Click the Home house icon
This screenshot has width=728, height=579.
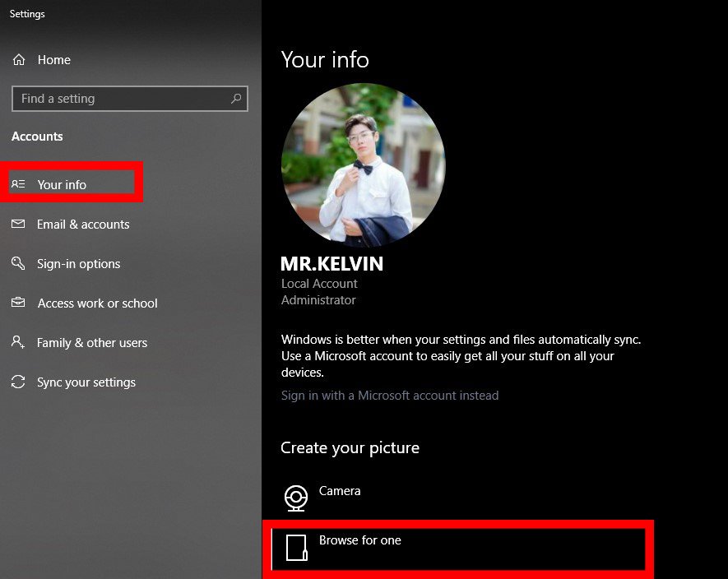point(19,60)
